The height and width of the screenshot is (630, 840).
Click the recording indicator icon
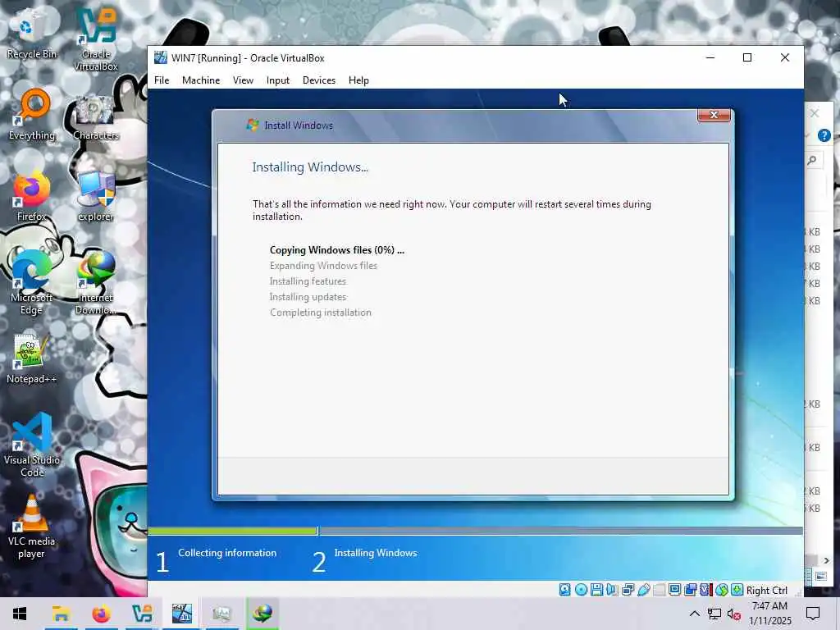pos(691,590)
